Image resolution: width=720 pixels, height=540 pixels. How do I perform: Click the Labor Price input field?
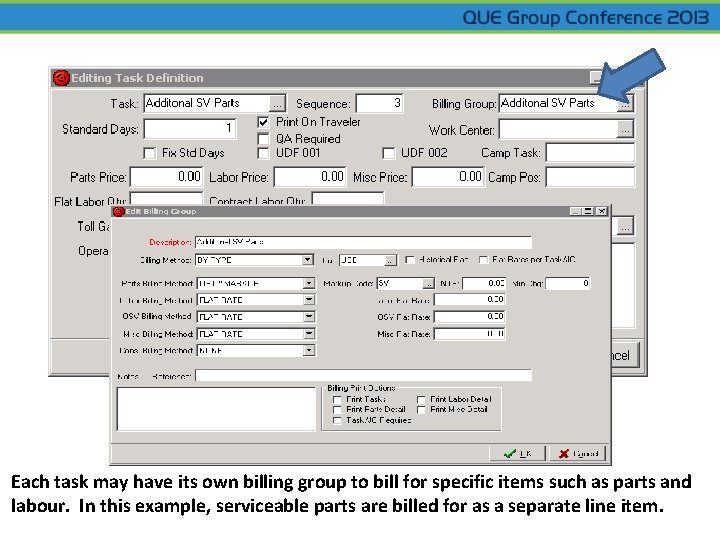[309, 177]
